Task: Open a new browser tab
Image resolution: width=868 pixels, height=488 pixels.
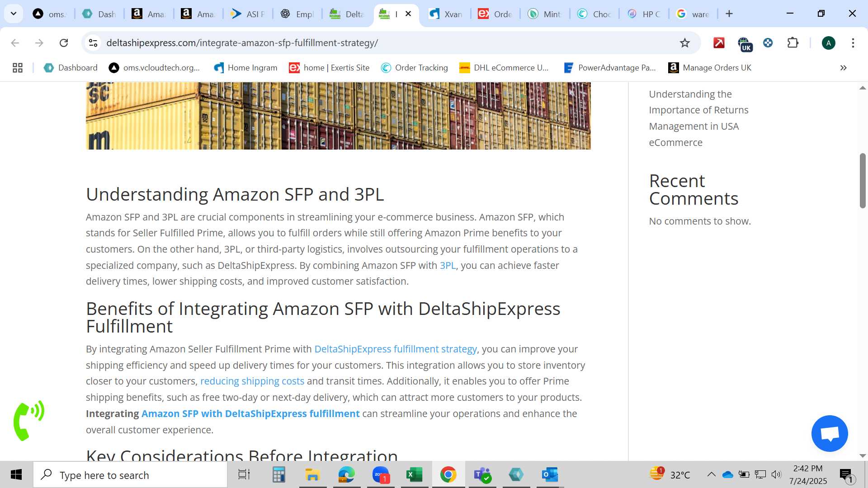Action: (x=729, y=14)
